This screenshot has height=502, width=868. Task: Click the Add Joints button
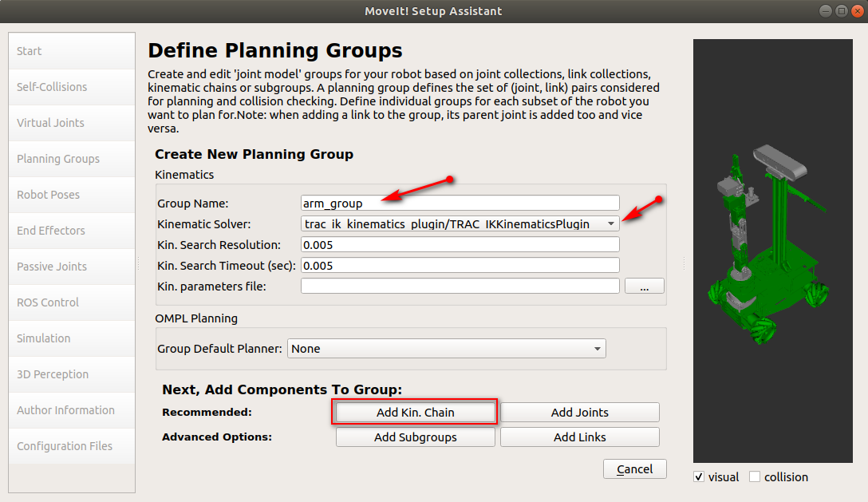[579, 413]
